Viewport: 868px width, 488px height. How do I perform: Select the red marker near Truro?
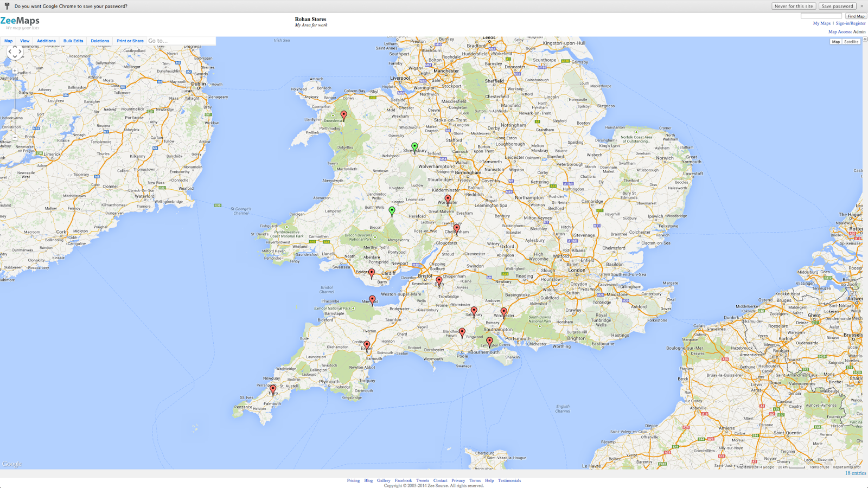pyautogui.click(x=273, y=389)
